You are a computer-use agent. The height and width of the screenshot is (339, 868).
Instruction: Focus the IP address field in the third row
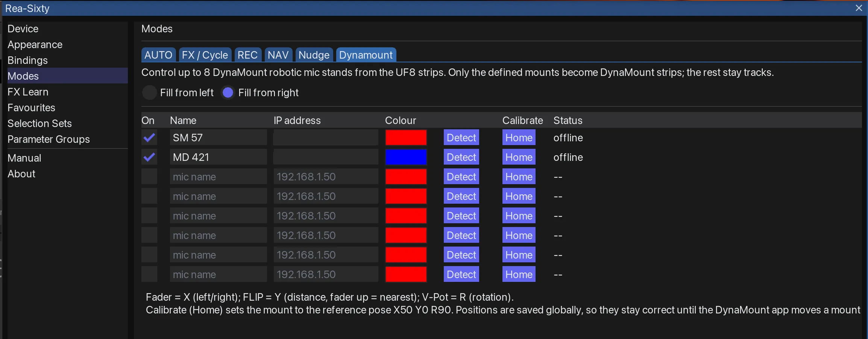click(x=326, y=177)
